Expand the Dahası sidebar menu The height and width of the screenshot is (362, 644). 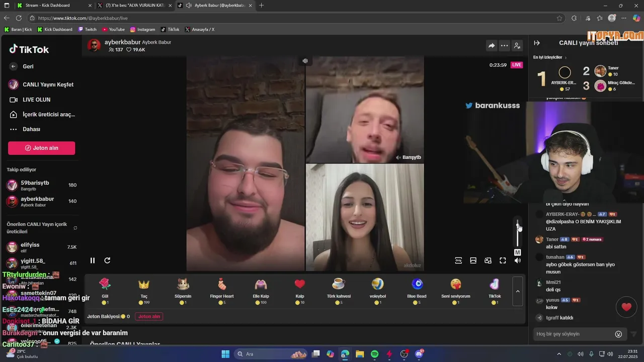pos(25,129)
